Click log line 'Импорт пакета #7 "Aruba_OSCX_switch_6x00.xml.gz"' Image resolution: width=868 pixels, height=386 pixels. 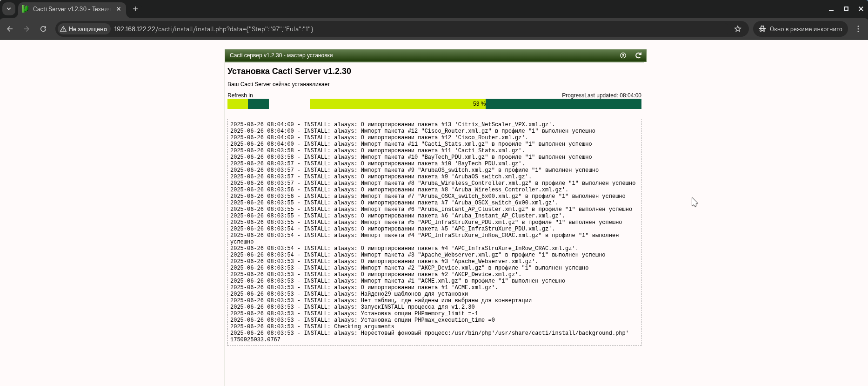(x=427, y=196)
